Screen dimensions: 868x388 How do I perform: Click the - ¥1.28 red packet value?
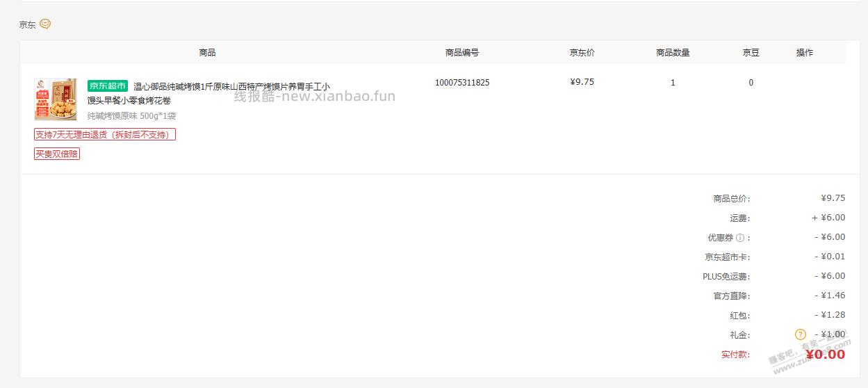coord(830,315)
